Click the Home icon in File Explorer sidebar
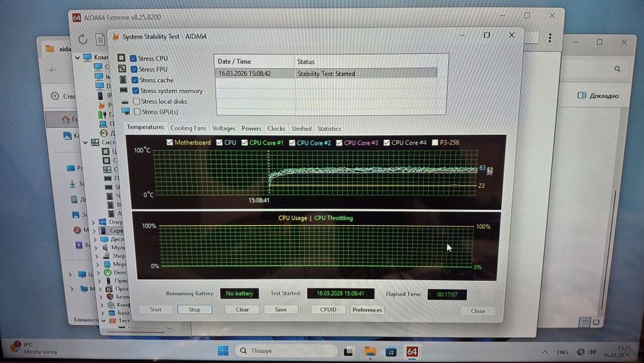Viewport: 644px width, 363px height. (x=65, y=119)
